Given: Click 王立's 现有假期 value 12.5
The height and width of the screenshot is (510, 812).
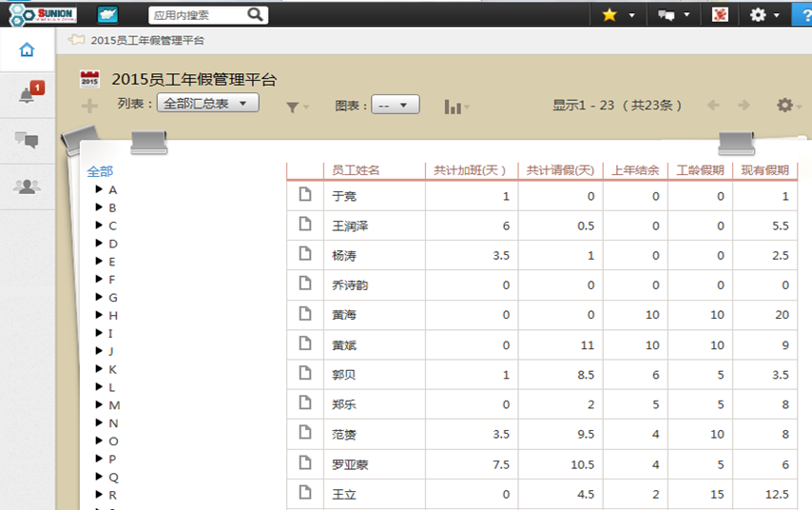Looking at the screenshot, I should [777, 495].
